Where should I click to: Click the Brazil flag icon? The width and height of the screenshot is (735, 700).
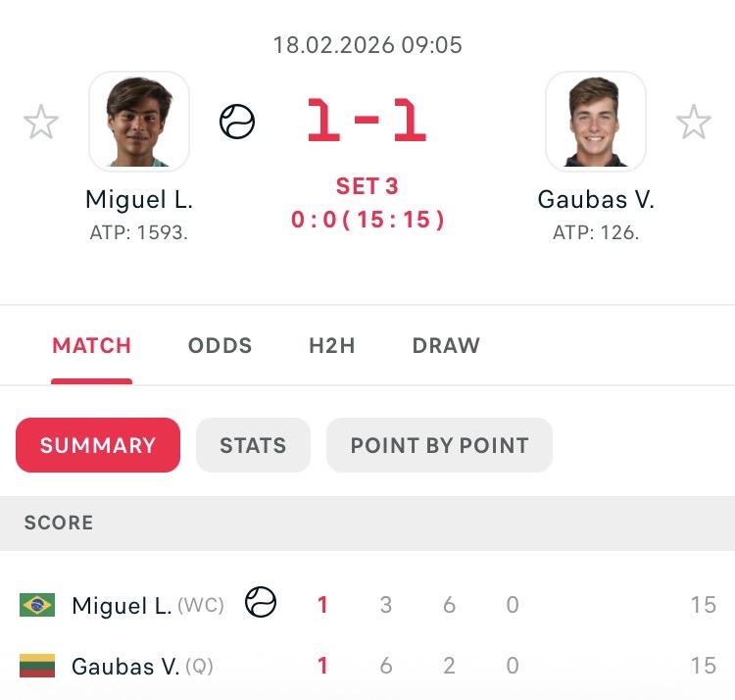point(37,605)
